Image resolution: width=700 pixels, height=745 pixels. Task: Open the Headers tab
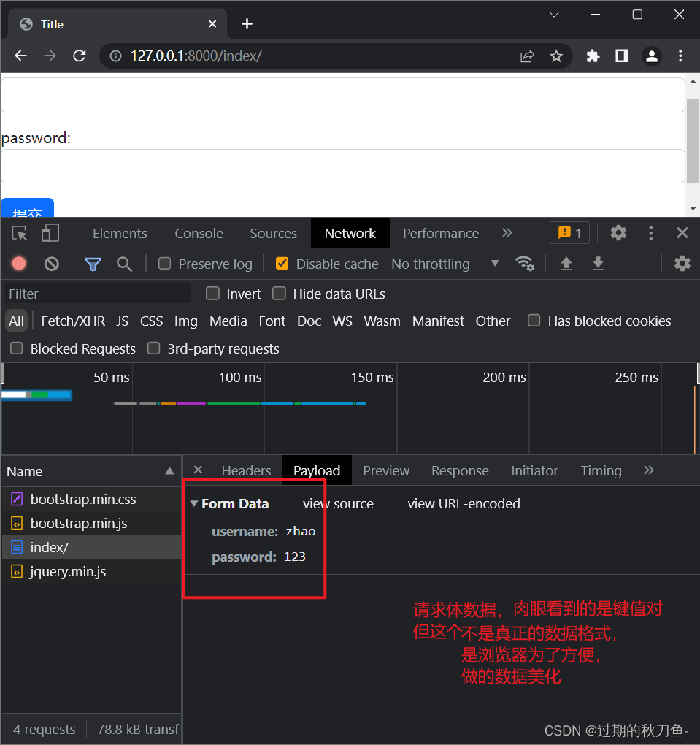click(x=246, y=471)
